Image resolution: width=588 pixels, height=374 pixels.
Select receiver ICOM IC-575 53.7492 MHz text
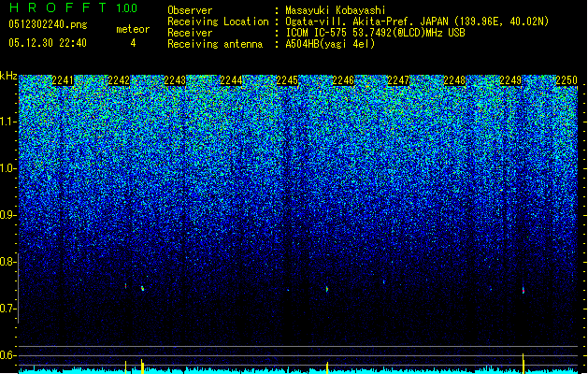[x=375, y=33]
